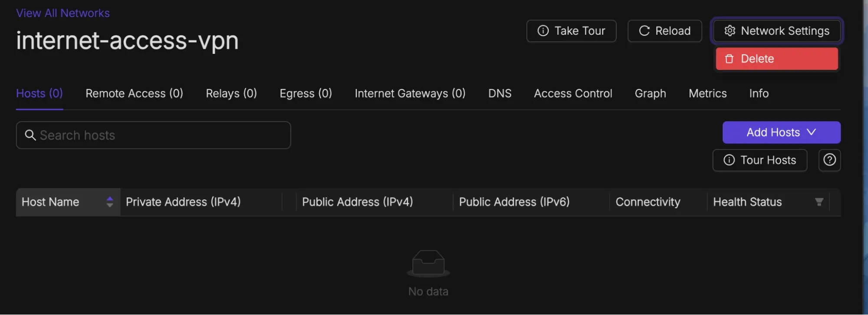This screenshot has width=868, height=315.
Task: Launch the Tour Hosts guide
Action: (759, 161)
